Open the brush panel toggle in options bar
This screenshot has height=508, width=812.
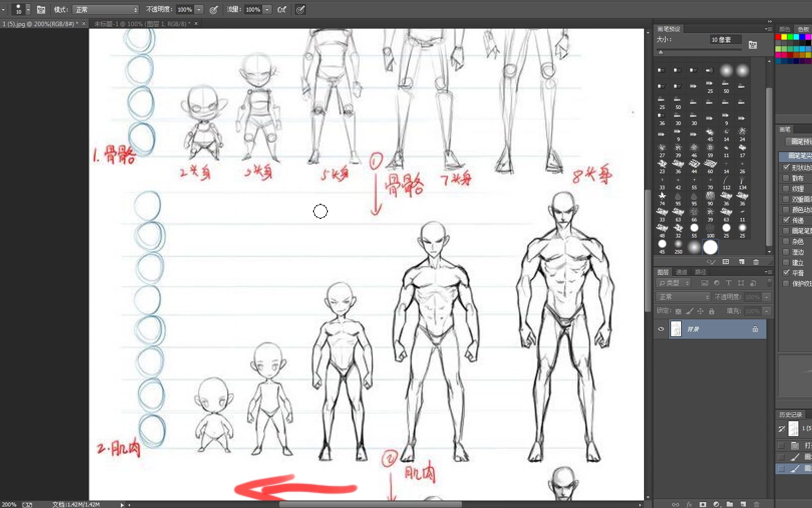point(41,10)
